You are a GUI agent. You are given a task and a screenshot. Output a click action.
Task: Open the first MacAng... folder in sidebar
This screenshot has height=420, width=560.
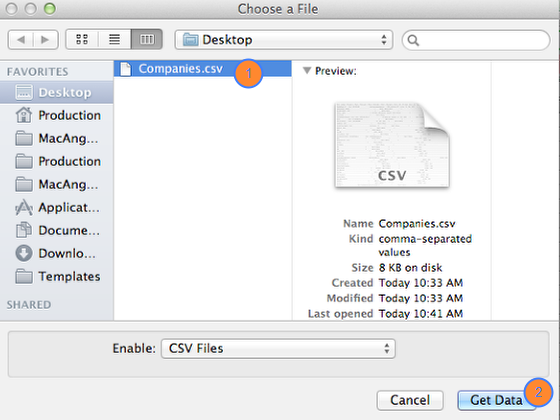pos(57,138)
